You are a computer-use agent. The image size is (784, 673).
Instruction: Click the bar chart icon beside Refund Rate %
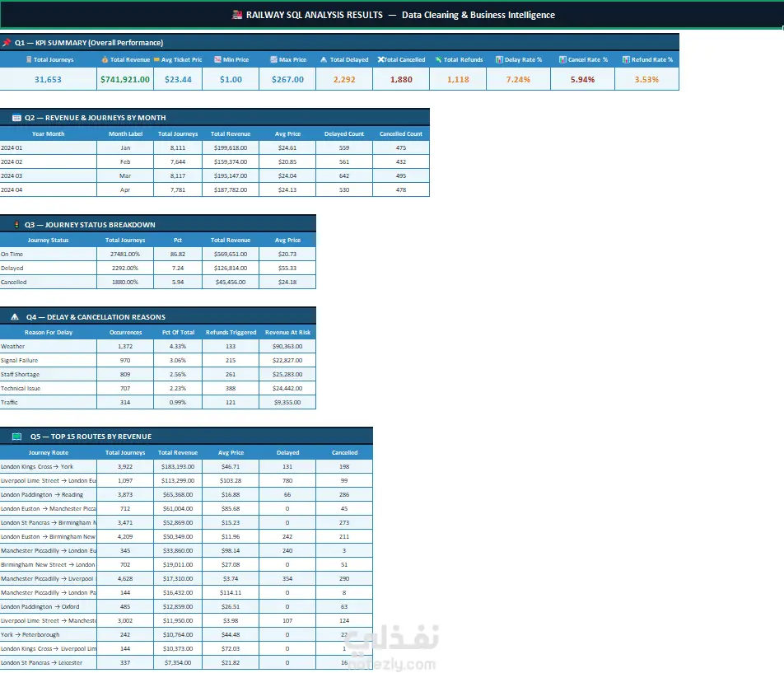(626, 59)
